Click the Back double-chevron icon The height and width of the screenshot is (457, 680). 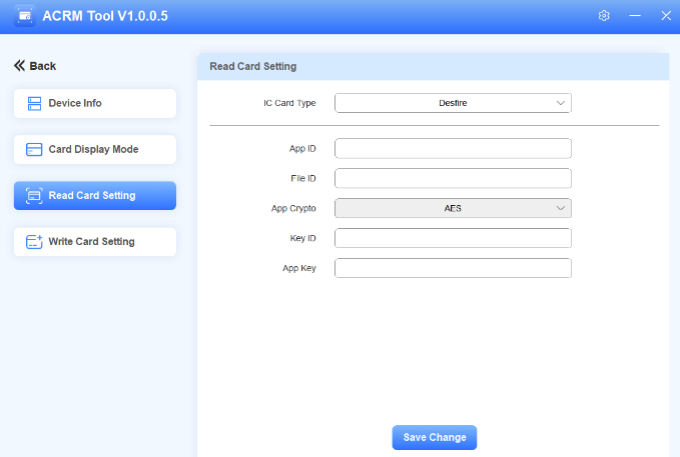tap(19, 66)
